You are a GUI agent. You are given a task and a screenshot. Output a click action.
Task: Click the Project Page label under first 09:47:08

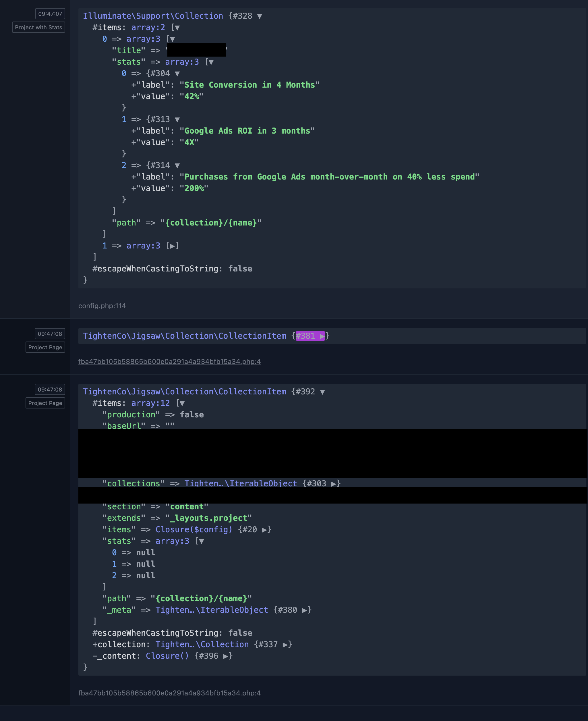[x=45, y=347]
